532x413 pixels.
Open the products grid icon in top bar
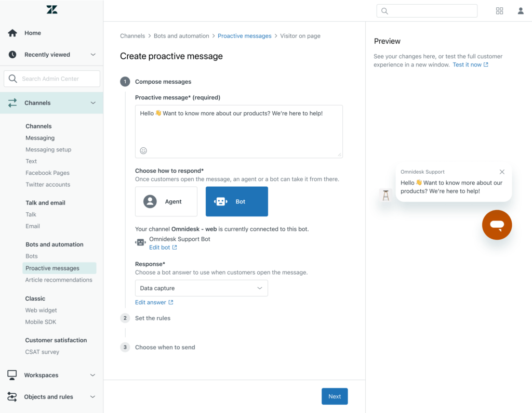coord(499,11)
